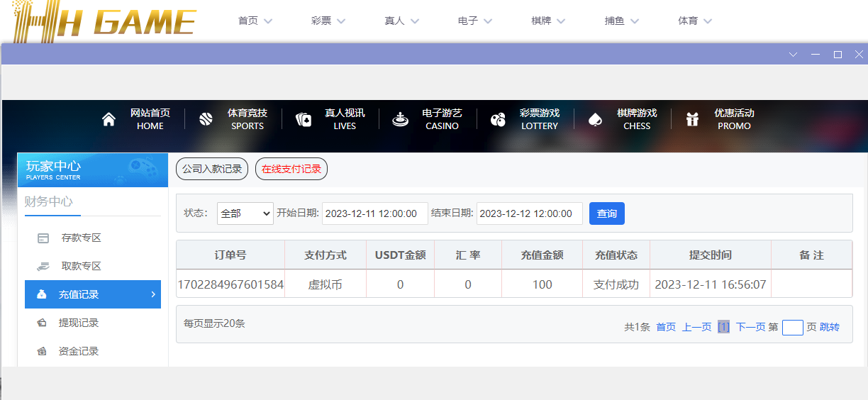Click the chevron on 充值记录 item
Image resolution: width=868 pixels, height=400 pixels.
pyautogui.click(x=153, y=294)
